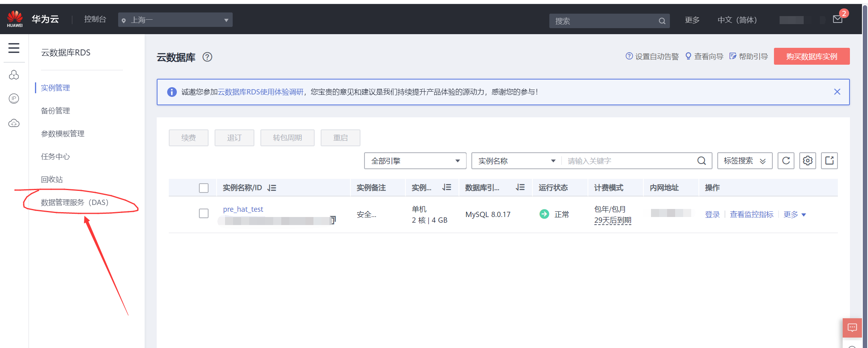Open 控制台 in top bar

pyautogui.click(x=95, y=19)
